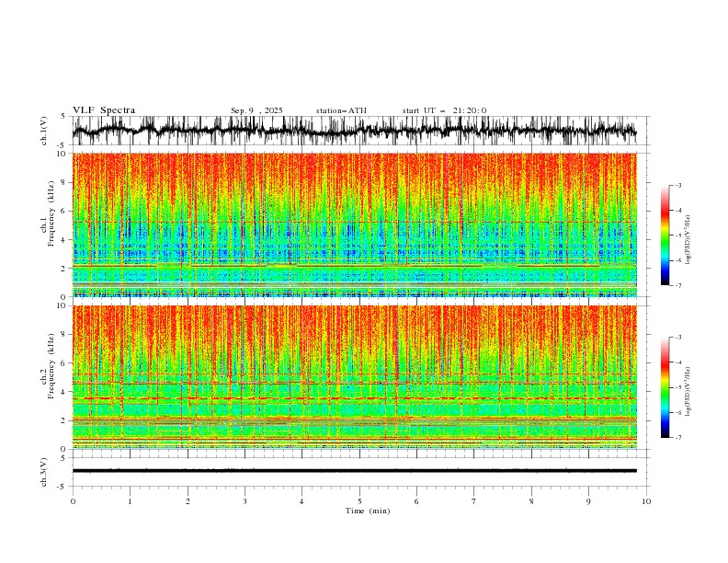Click the "-3" label on the ch.1 colorbar
The width and height of the screenshot is (728, 563).
pos(677,185)
